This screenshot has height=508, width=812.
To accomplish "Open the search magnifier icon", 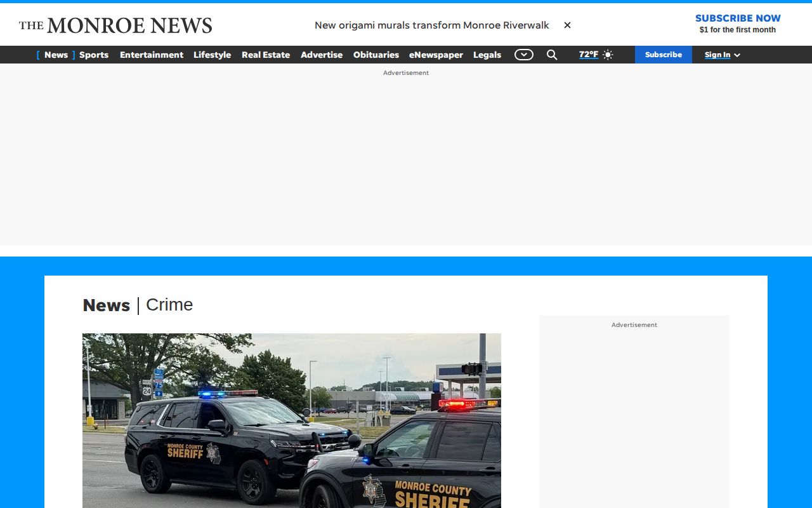I will (552, 55).
